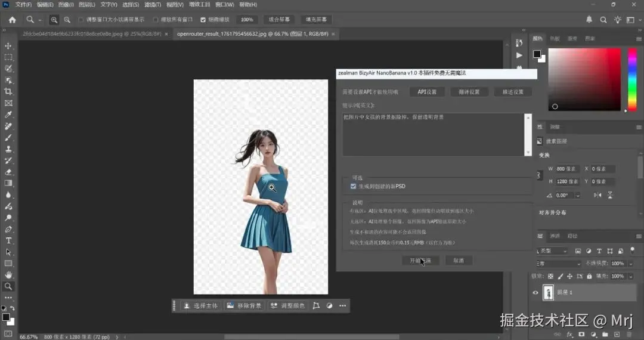Uncheck the 细微缩放 checkbox
This screenshot has height=340, width=644.
coord(203,20)
